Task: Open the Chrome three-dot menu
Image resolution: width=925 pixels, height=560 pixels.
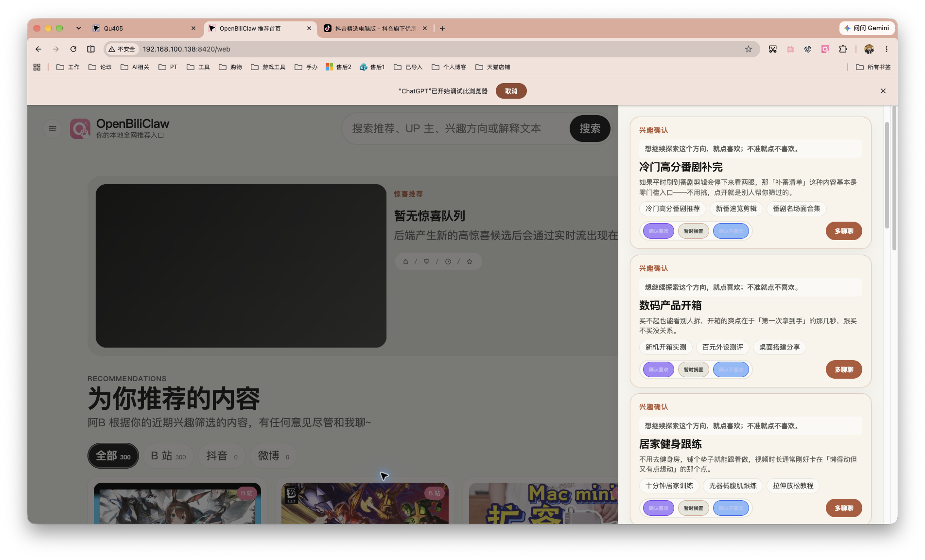Action: tap(887, 49)
